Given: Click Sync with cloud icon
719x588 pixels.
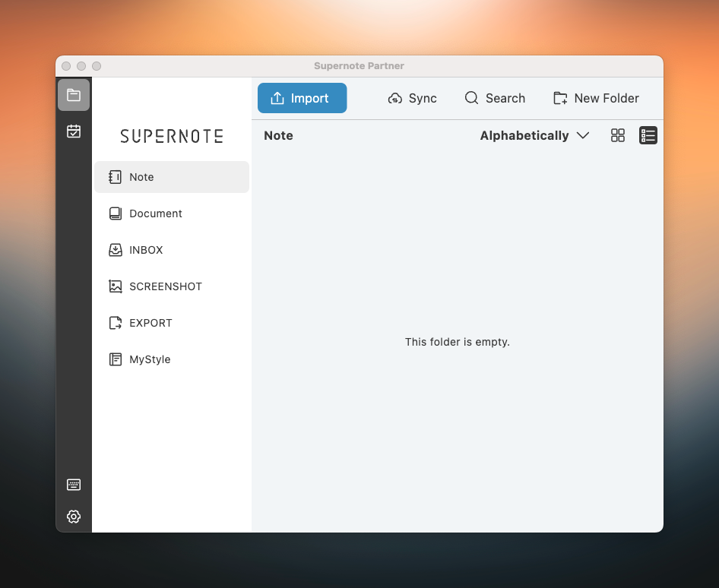Looking at the screenshot, I should click(412, 98).
